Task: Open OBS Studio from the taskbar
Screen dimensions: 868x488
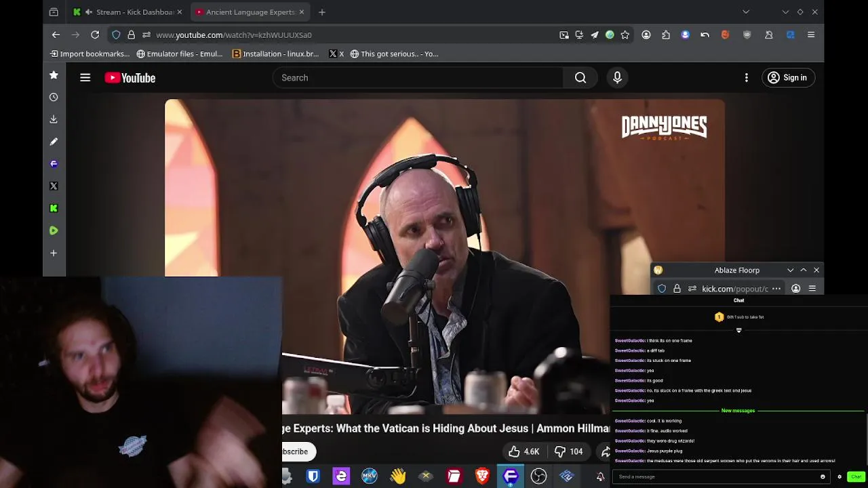Action: click(x=538, y=476)
